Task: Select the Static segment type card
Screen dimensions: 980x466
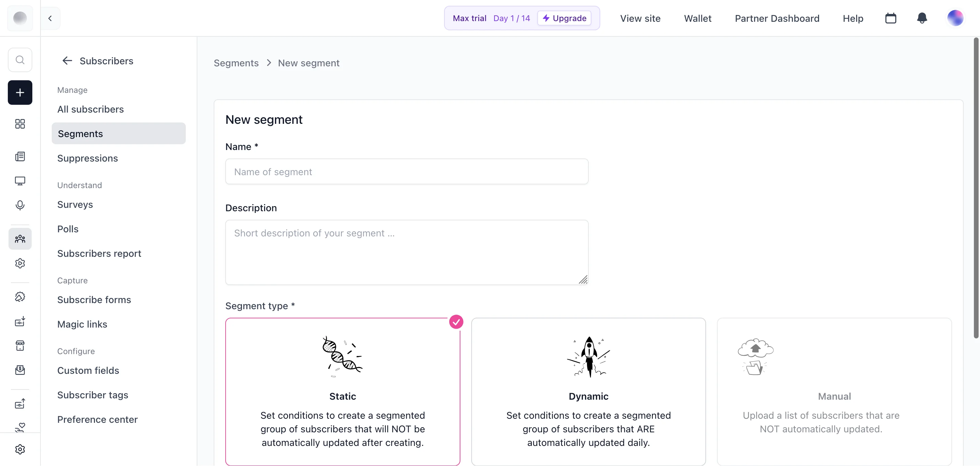Action: pos(342,392)
